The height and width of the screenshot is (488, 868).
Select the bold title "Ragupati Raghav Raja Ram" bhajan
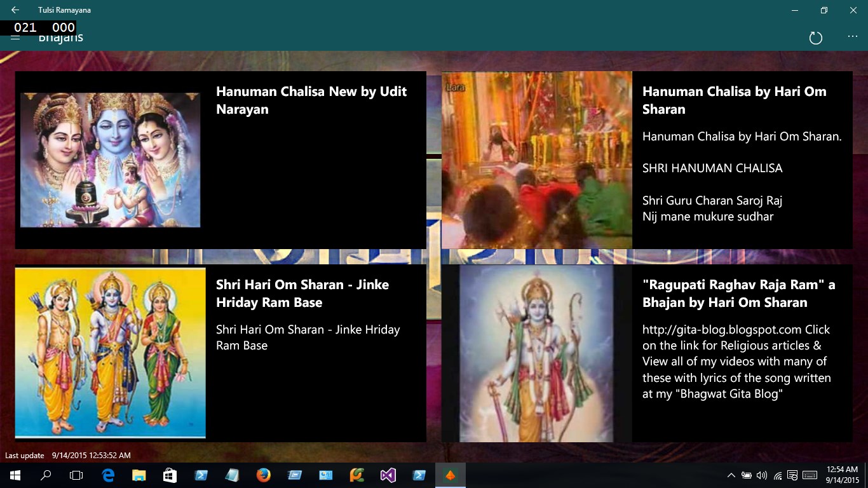coord(738,294)
